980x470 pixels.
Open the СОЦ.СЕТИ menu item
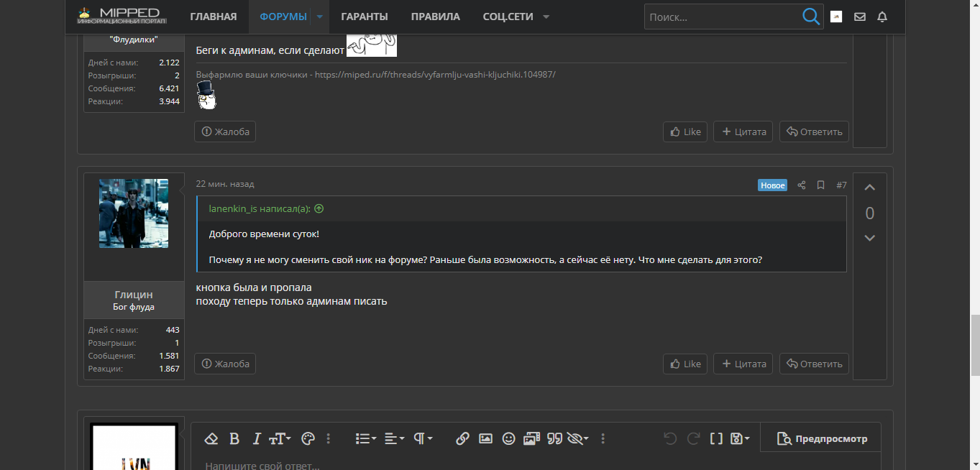point(508,17)
